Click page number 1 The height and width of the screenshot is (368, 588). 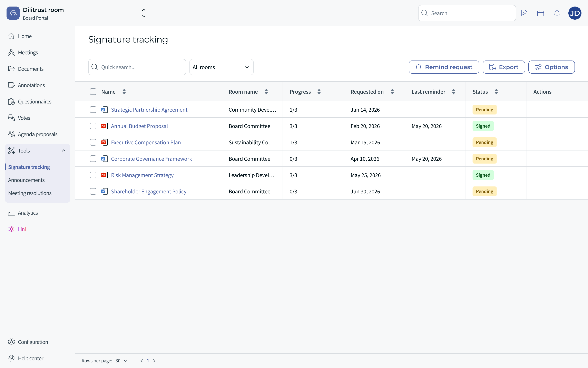(148, 361)
